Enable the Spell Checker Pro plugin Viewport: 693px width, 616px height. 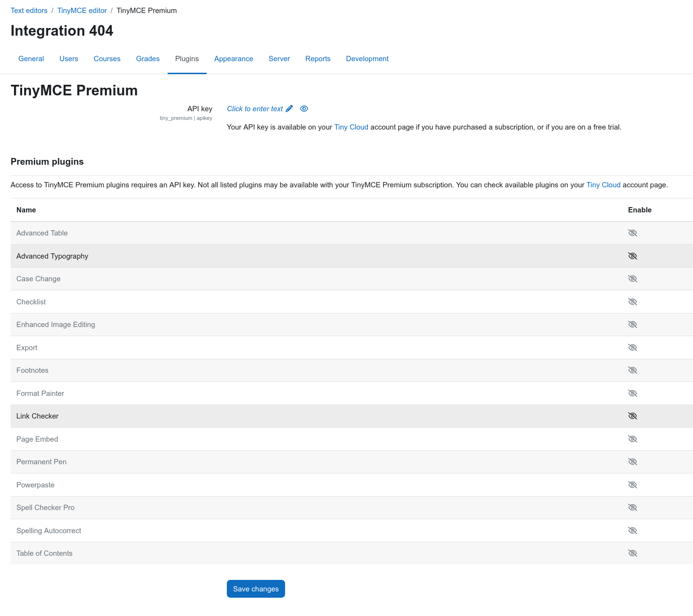[633, 508]
